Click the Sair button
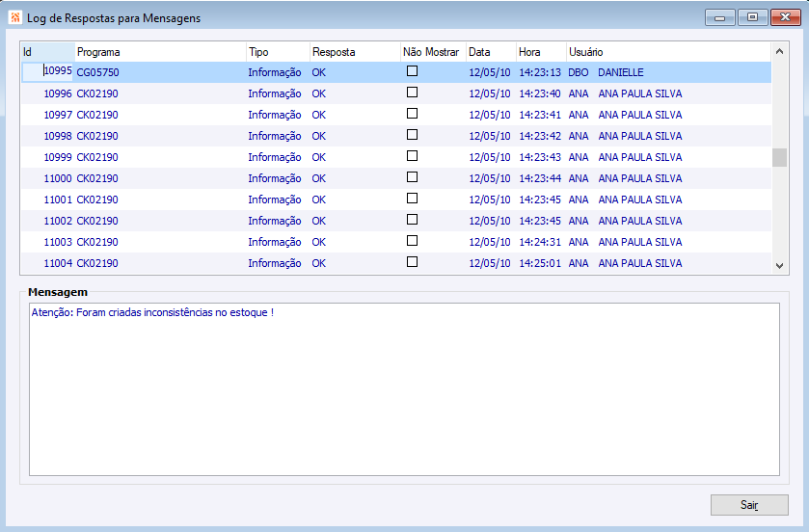This screenshot has height=532, width=809. (x=749, y=505)
